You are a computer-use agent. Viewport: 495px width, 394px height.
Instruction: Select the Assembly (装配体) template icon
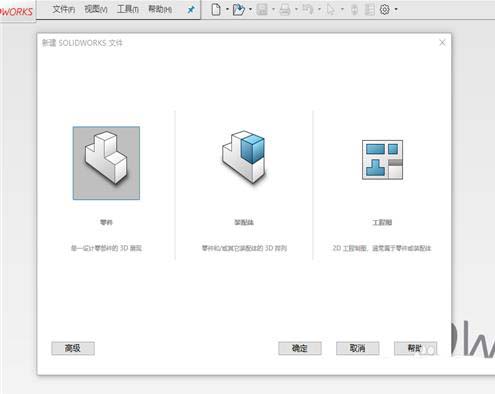[244, 157]
